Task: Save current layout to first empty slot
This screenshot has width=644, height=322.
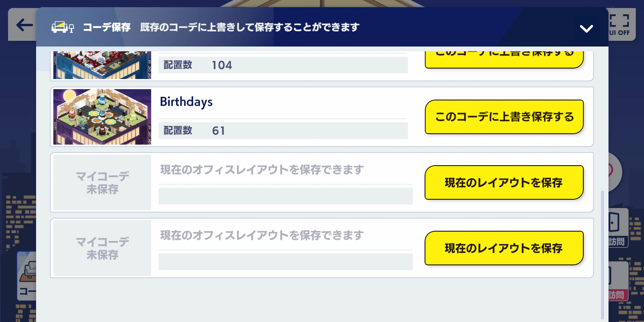Action: point(504,182)
